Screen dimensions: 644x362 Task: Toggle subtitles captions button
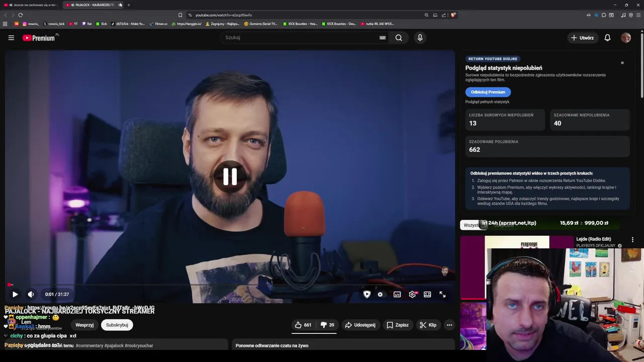[x=397, y=295]
